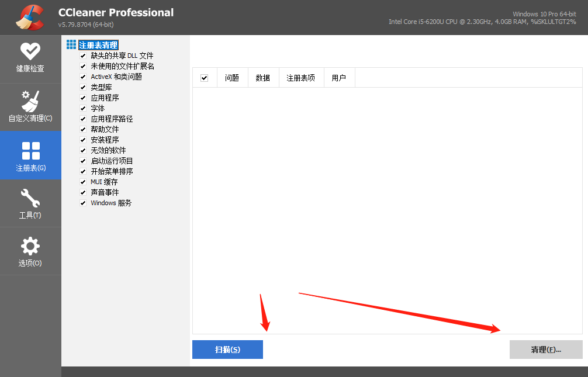Uncheck 缺失的共享 DLL 文件
The height and width of the screenshot is (377, 588).
click(83, 56)
